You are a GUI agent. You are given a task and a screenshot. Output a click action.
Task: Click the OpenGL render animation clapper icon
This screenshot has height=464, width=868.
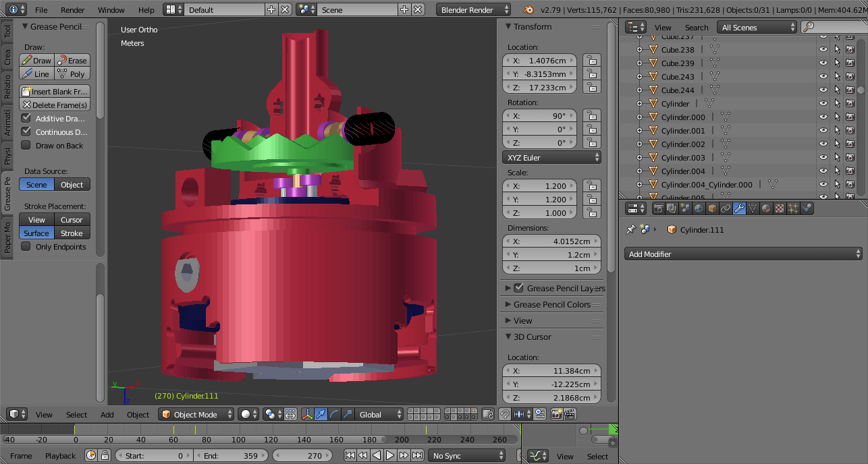[570, 414]
